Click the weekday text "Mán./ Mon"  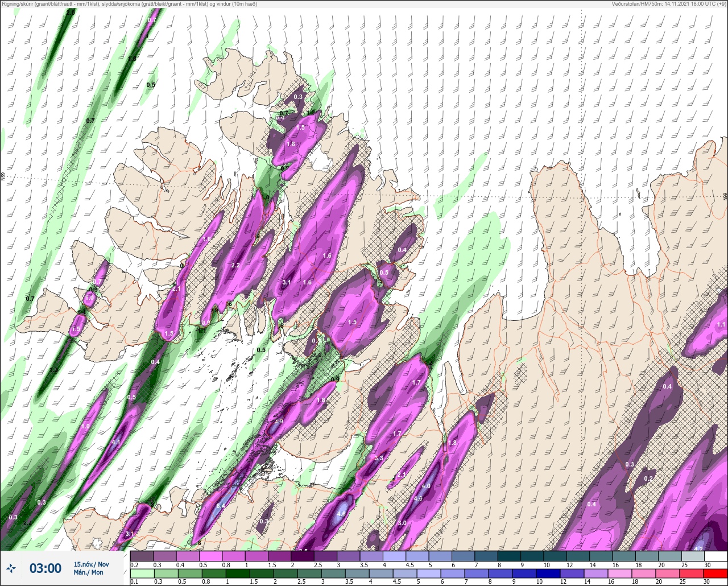pos(88,572)
